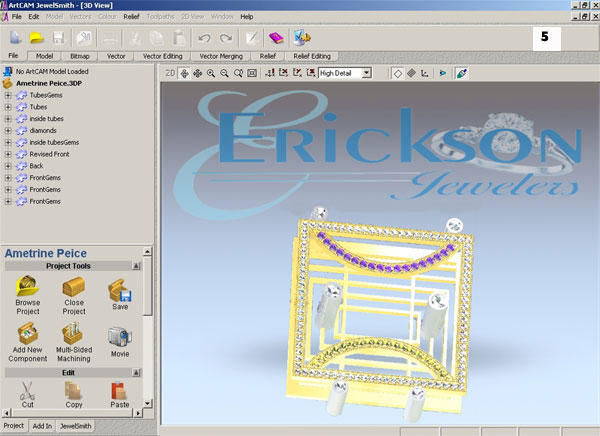Select the 'No ArtCAM Model Loaded' row
600x436 pixels.
52,72
